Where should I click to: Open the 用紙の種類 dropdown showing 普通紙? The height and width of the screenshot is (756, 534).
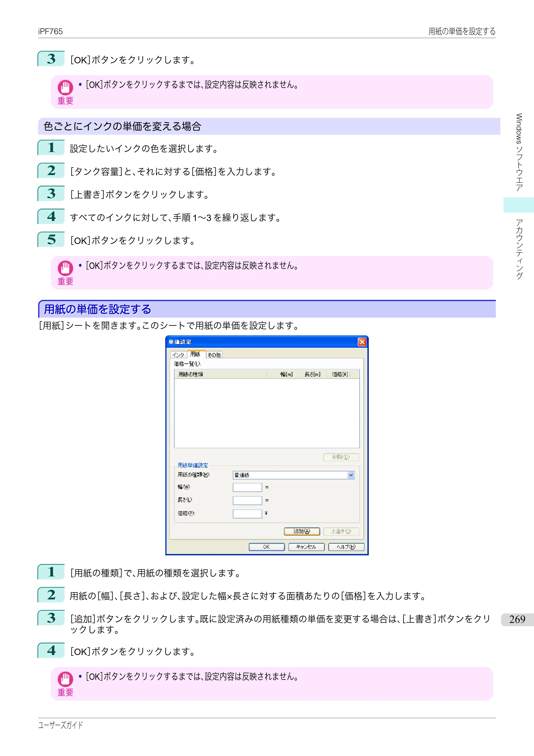[293, 475]
